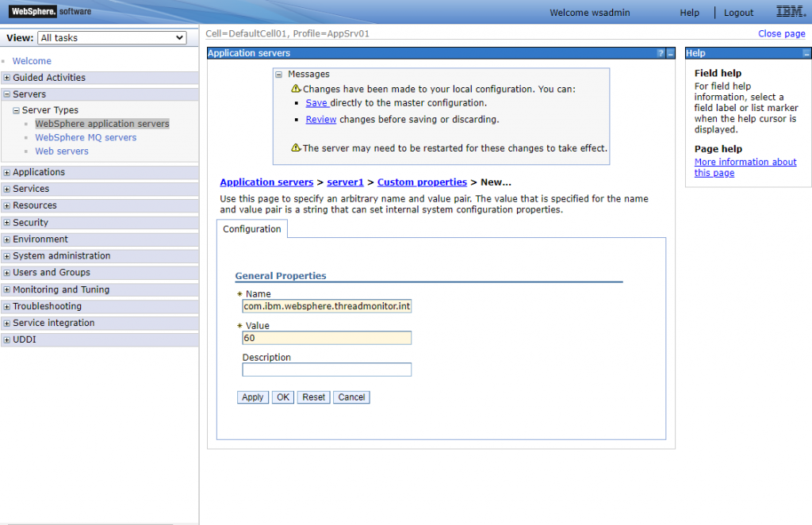Click the Help link in header

coord(689,13)
